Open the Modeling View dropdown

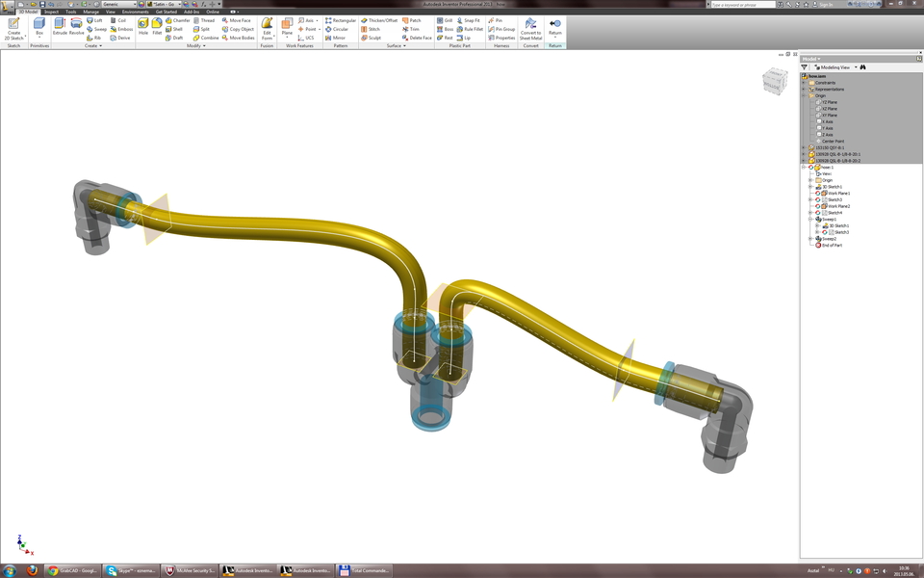[855, 66]
